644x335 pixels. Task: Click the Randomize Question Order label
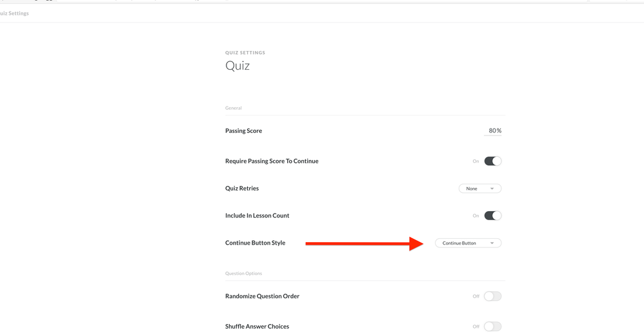(262, 296)
